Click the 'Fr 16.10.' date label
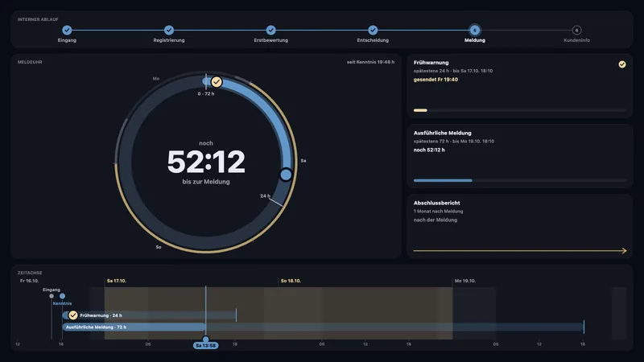 (29, 281)
